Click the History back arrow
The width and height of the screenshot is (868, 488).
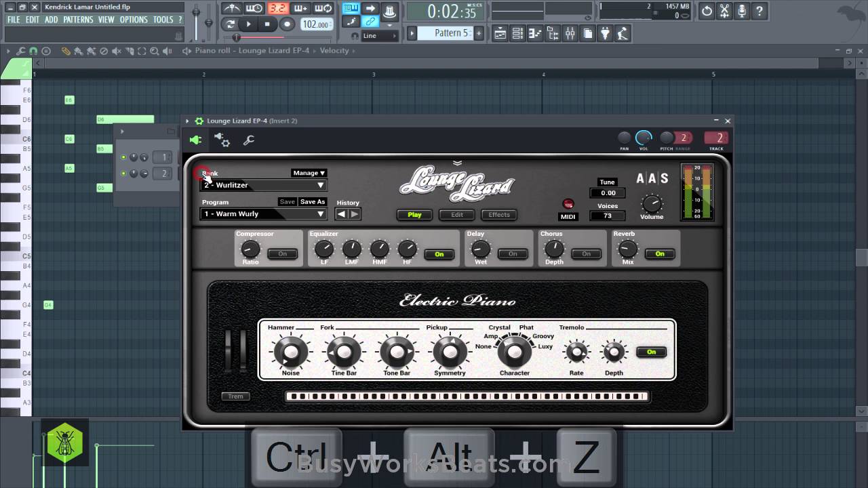(x=342, y=214)
